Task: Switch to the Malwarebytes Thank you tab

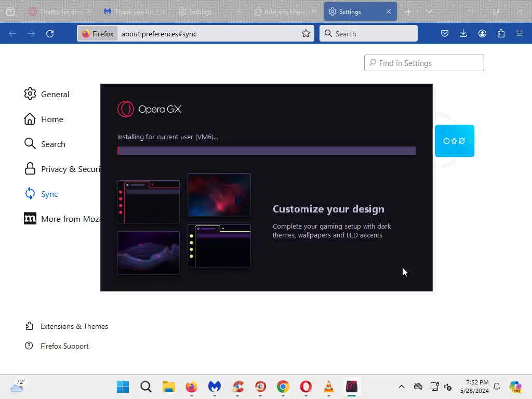Action: 134,11
